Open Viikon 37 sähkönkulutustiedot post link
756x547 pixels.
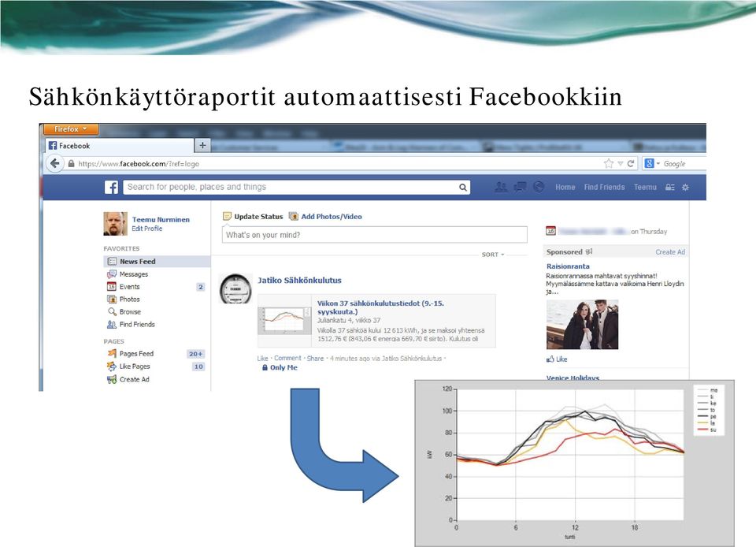coord(381,307)
